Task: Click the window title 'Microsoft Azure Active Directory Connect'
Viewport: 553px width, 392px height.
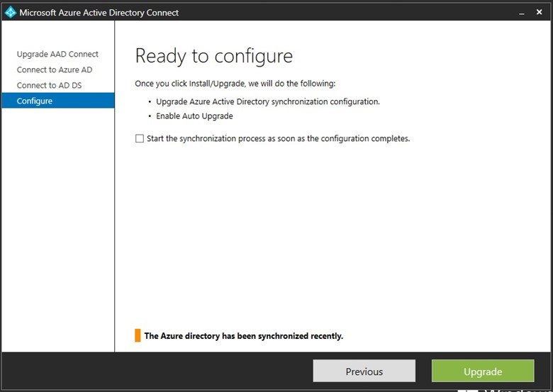Action: pyautogui.click(x=99, y=13)
